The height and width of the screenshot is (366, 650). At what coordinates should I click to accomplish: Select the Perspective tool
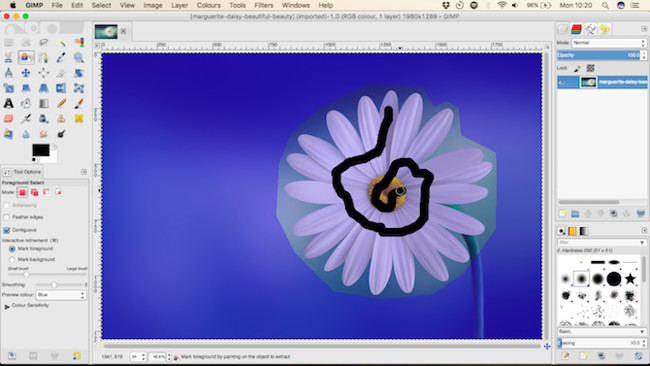point(44,88)
